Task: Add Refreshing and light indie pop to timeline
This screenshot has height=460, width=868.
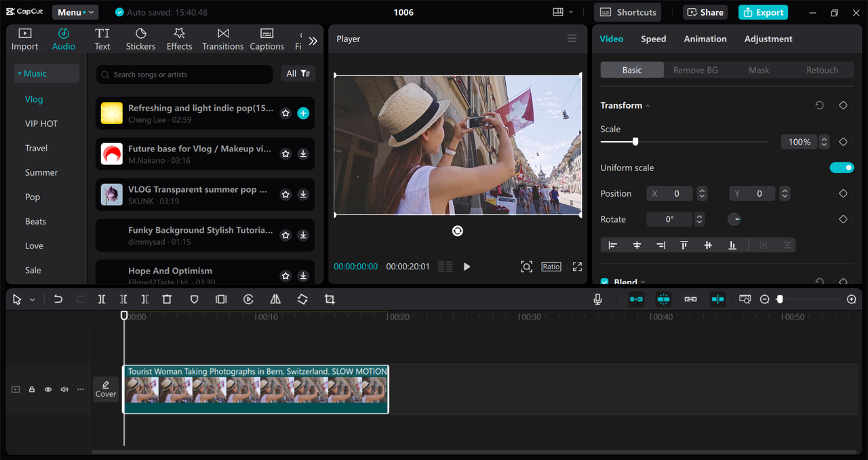Action: click(303, 113)
